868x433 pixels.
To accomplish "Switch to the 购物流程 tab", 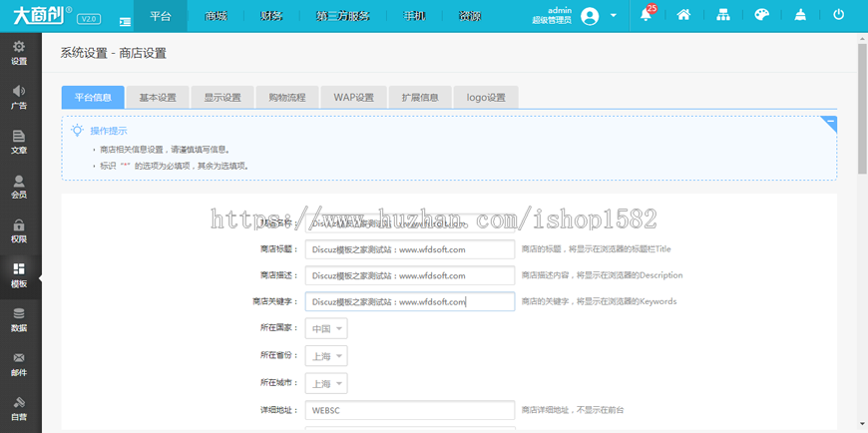I will [x=287, y=98].
